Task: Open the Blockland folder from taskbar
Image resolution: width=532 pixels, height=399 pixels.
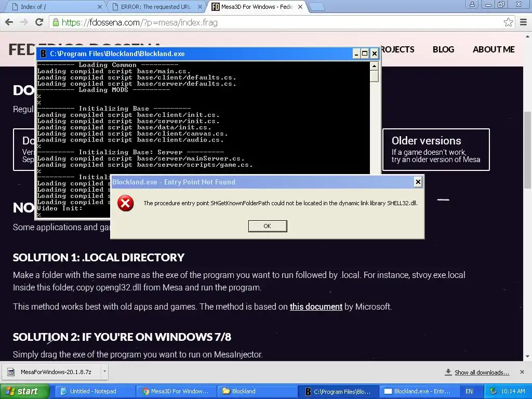Action: 257,391
